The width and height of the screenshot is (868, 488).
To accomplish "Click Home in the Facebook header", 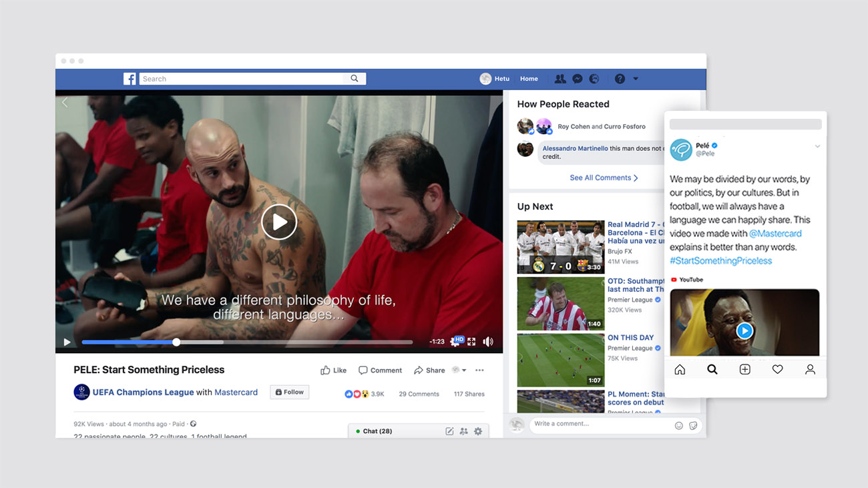I will pos(529,79).
